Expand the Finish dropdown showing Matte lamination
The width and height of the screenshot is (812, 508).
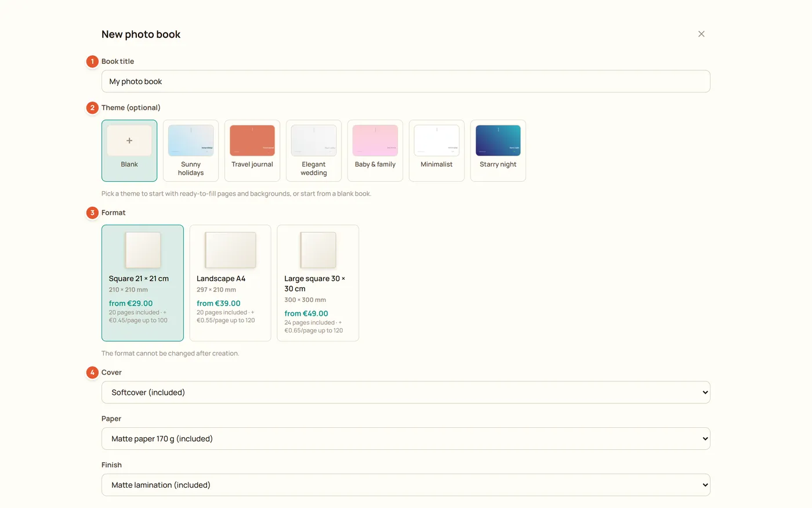tap(406, 485)
